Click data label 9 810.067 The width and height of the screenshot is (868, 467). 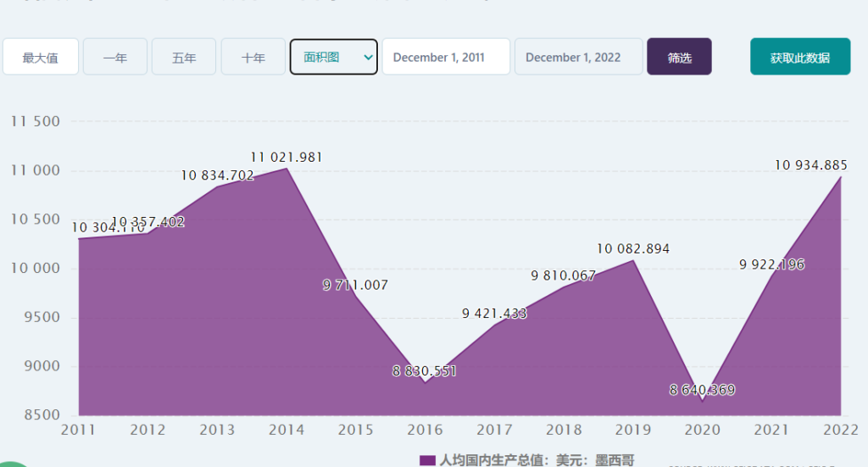564,275
